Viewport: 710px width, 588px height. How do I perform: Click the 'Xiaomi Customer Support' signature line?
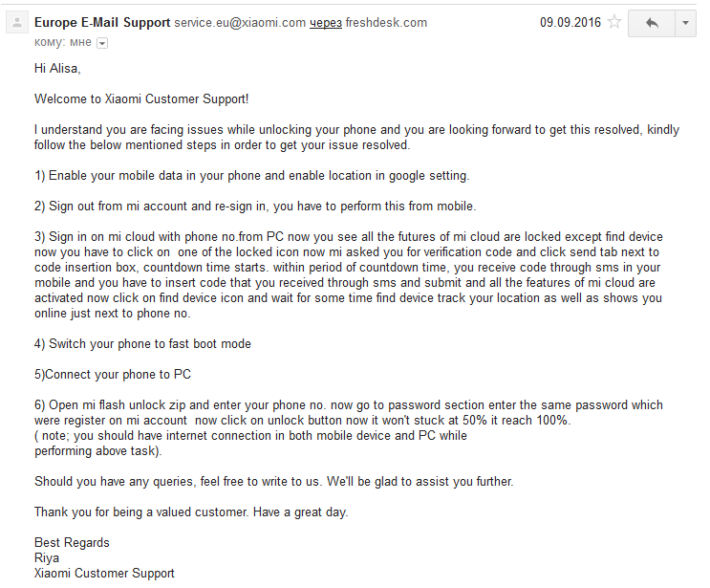104,574
